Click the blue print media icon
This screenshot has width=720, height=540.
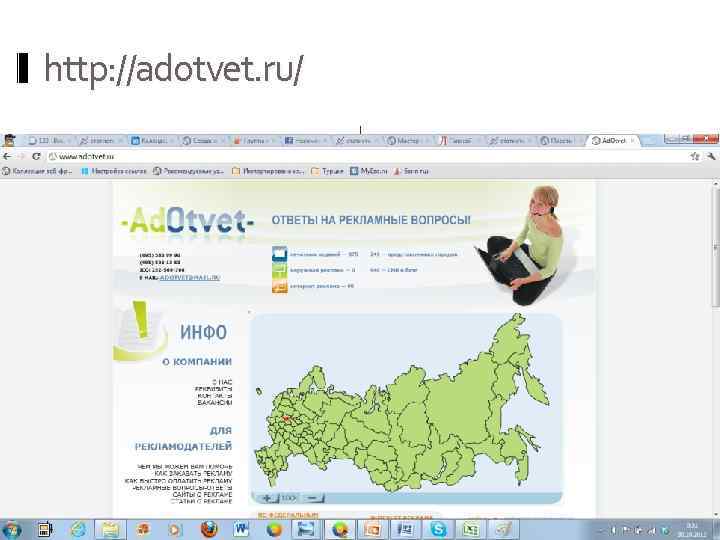pyautogui.click(x=280, y=254)
